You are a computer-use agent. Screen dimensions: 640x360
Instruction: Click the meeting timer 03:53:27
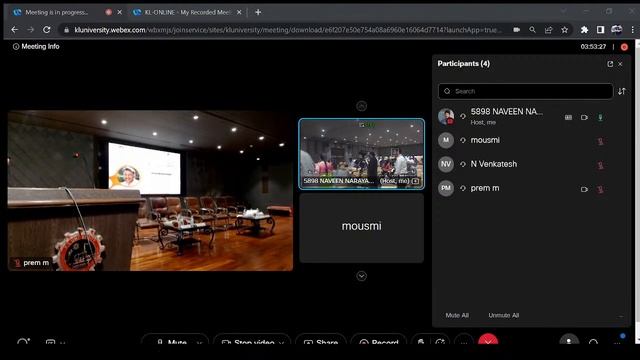tap(593, 47)
